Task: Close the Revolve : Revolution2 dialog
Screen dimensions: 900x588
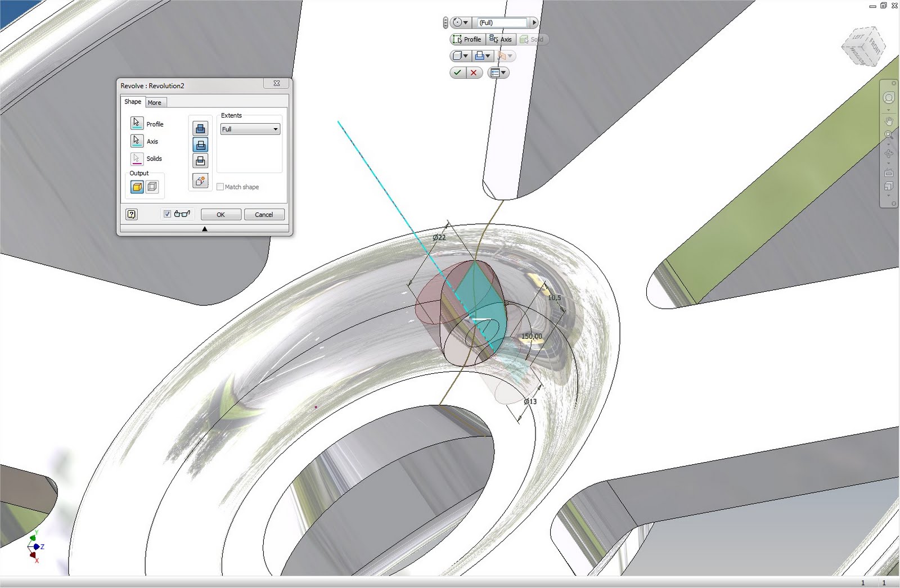Action: (277, 83)
